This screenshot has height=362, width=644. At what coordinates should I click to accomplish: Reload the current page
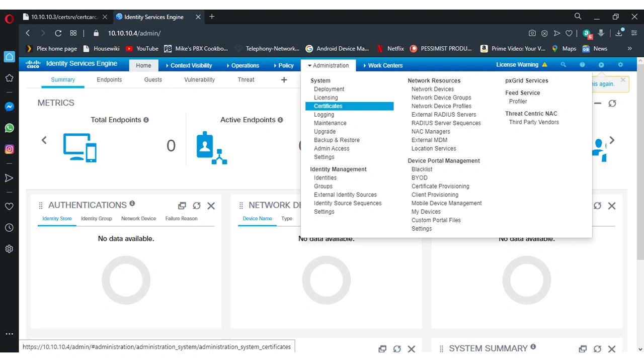tap(58, 33)
